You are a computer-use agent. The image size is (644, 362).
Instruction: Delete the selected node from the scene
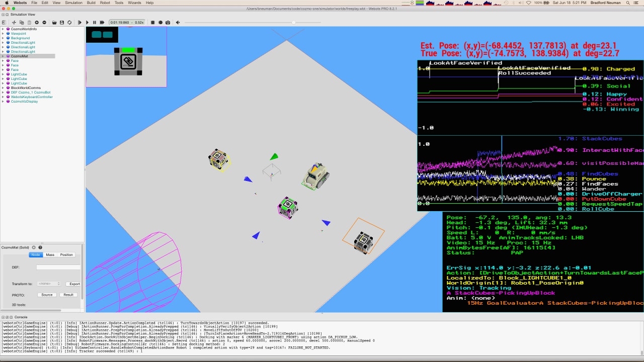pos(44,22)
